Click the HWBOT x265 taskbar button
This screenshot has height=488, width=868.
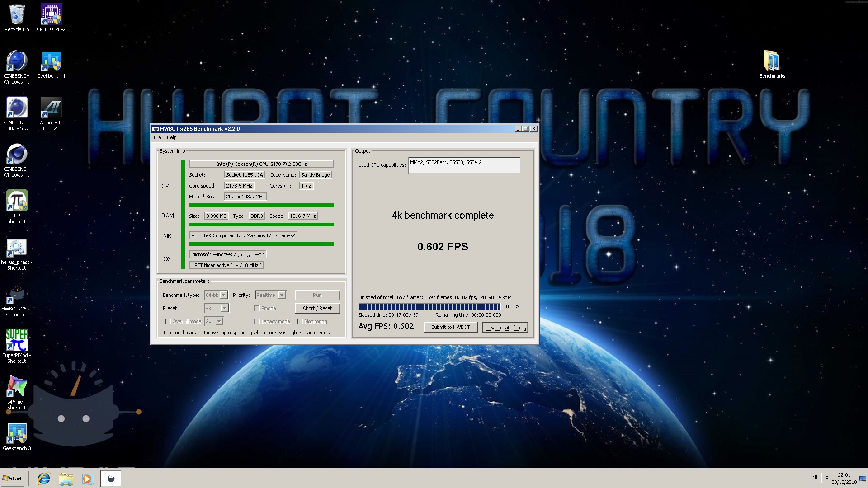(111, 479)
